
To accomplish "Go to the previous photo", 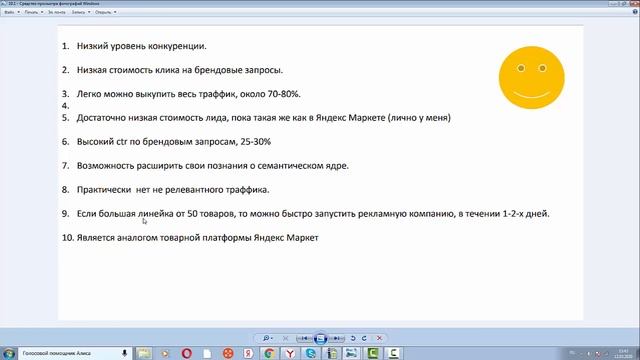I will coord(304,338).
